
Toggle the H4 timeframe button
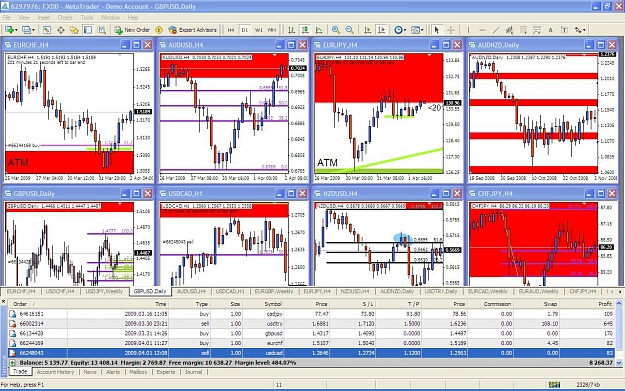(x=231, y=30)
